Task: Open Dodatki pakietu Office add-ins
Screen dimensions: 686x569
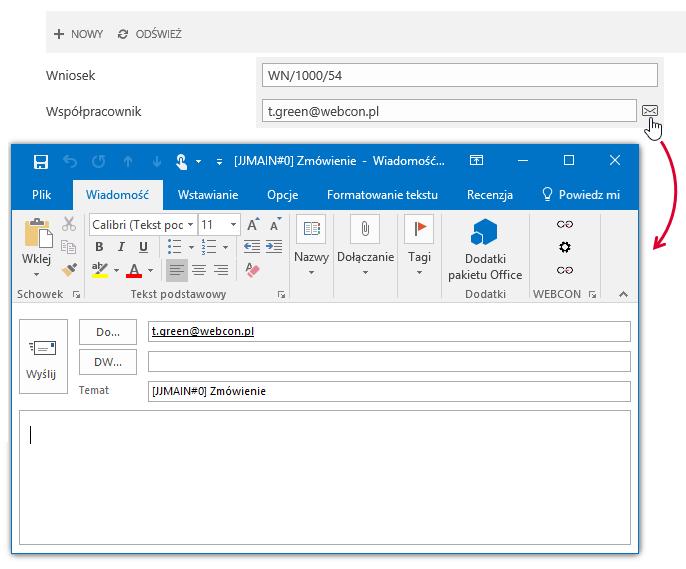Action: 485,249
